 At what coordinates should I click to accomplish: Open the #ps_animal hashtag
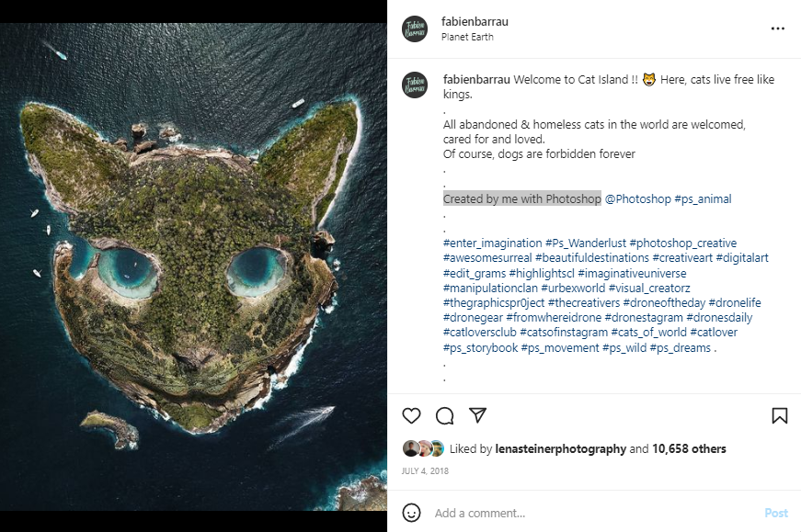704,198
